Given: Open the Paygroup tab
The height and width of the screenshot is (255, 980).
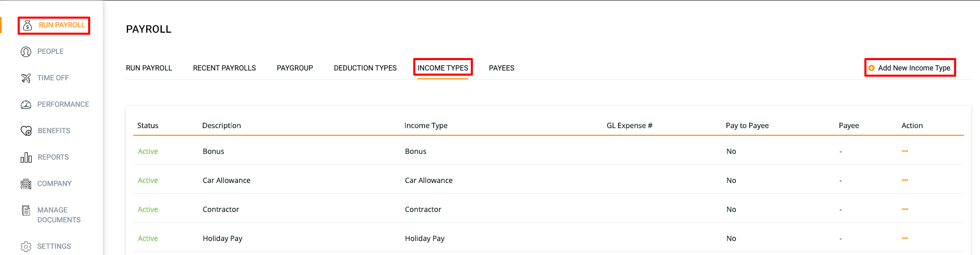Looking at the screenshot, I should coord(295,68).
